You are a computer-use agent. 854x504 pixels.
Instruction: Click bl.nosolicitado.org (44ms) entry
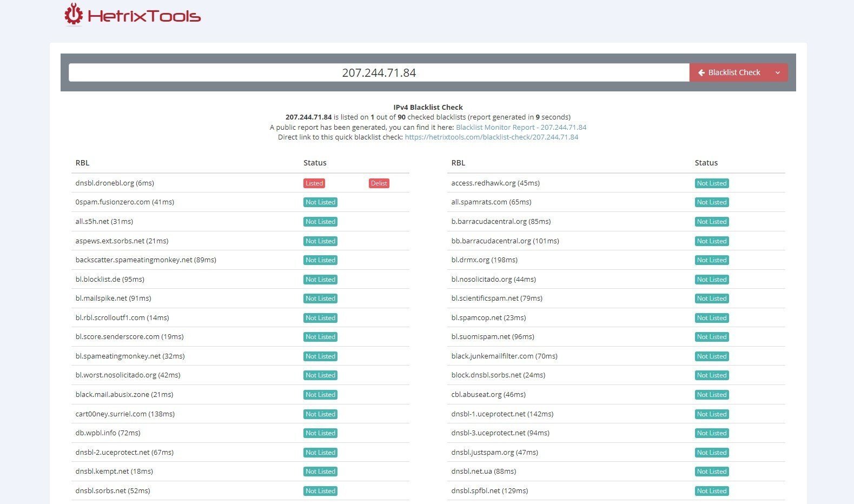click(493, 279)
